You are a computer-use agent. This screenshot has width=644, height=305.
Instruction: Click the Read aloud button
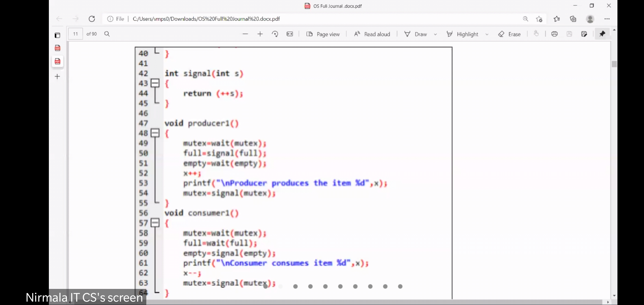coord(372,34)
